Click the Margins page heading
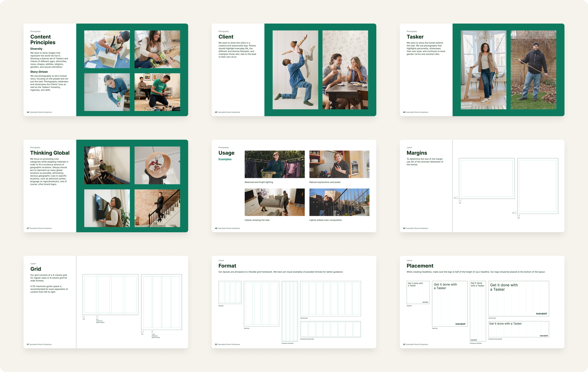 [417, 153]
